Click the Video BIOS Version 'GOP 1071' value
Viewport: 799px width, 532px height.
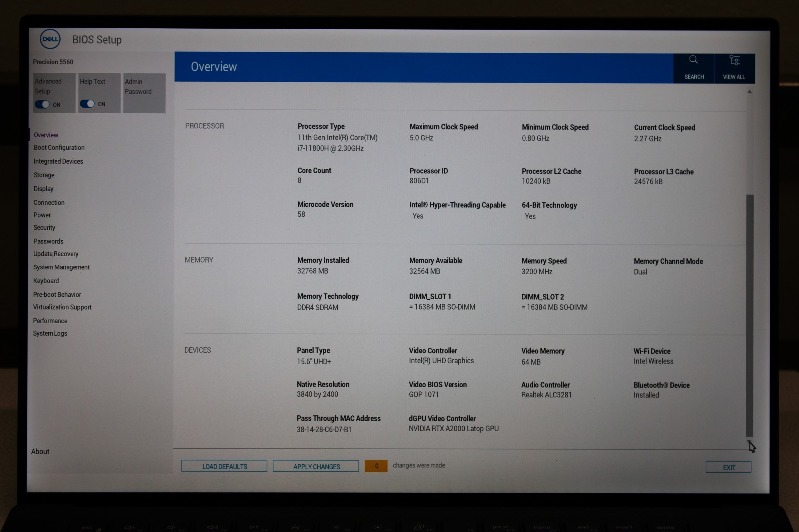pyautogui.click(x=424, y=394)
